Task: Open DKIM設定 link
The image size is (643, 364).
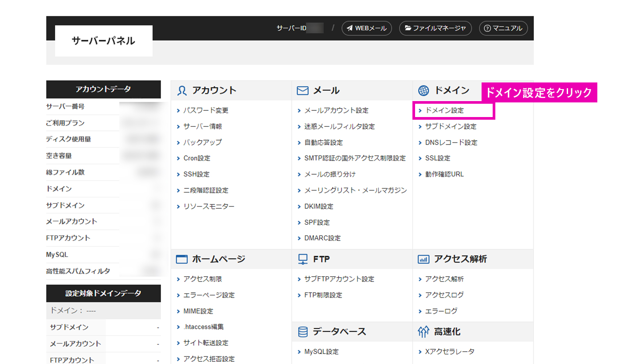Action: 318,206
